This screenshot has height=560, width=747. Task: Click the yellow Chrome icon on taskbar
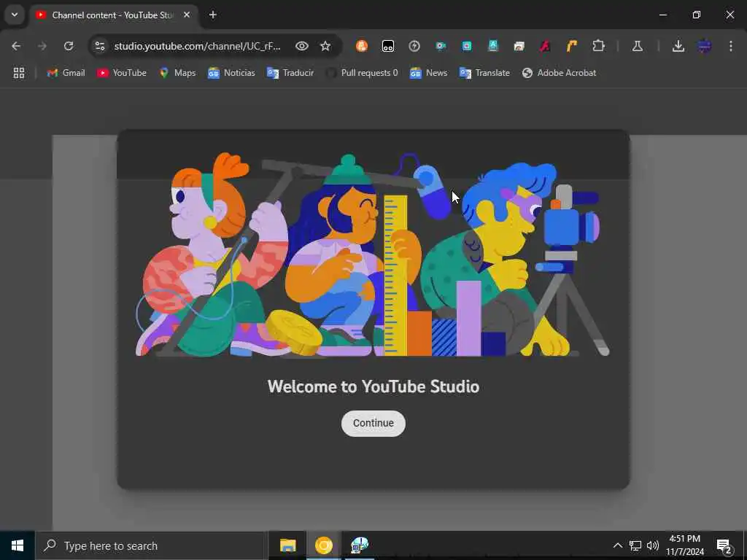[323, 545]
